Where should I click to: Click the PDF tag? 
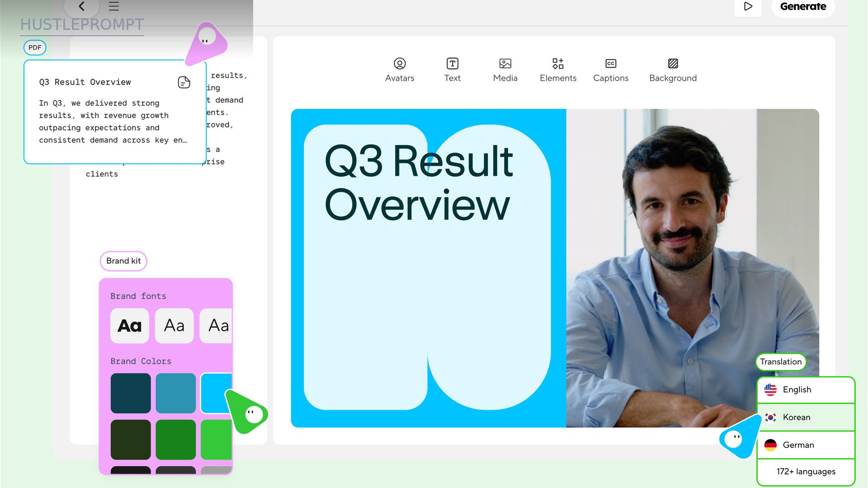[x=35, y=47]
